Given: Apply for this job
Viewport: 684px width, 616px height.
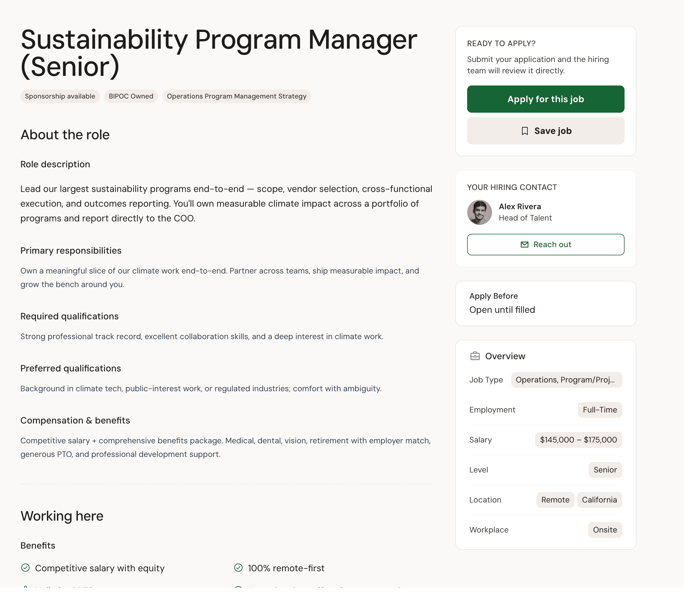Looking at the screenshot, I should point(546,99).
